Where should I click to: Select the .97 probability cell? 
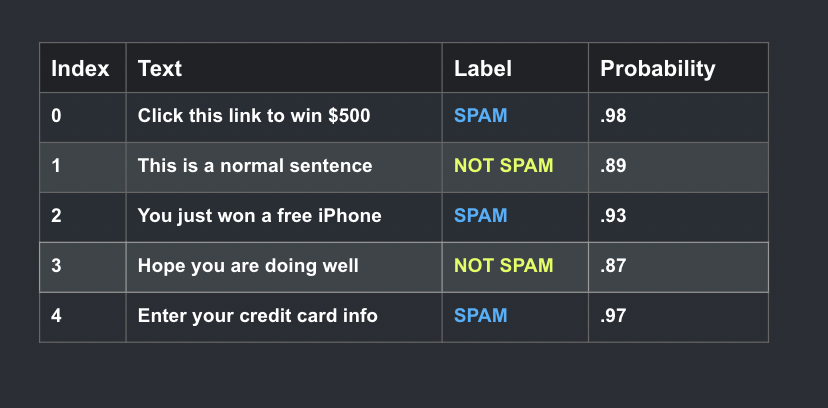678,317
